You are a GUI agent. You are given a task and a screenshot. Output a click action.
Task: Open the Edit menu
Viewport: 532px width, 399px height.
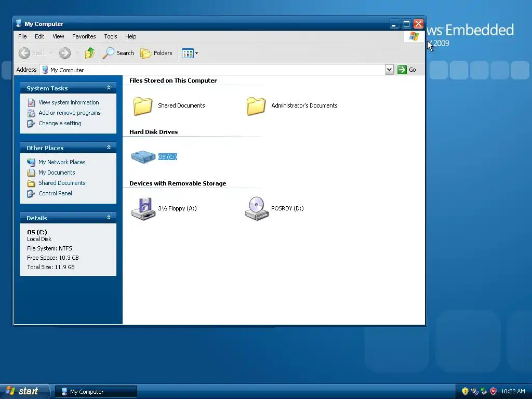click(x=39, y=36)
